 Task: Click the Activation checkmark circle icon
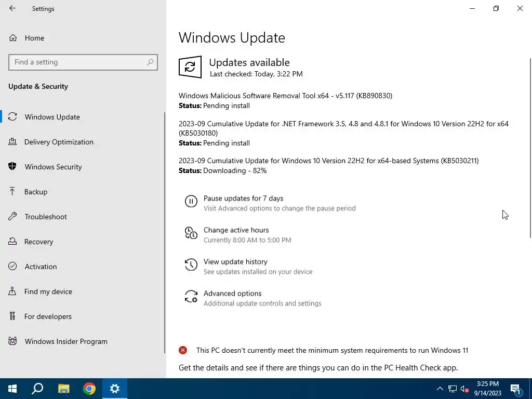pyautogui.click(x=12, y=266)
